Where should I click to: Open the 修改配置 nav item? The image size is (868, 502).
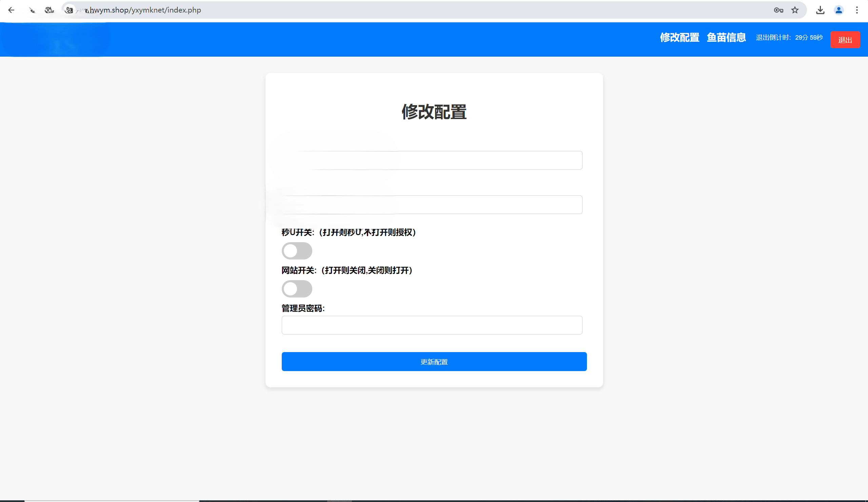tap(679, 37)
